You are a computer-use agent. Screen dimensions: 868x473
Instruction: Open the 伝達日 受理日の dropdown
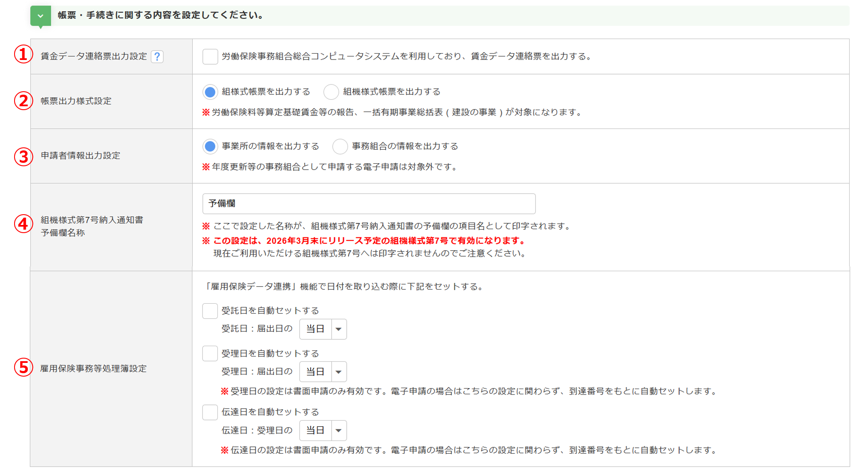(323, 430)
